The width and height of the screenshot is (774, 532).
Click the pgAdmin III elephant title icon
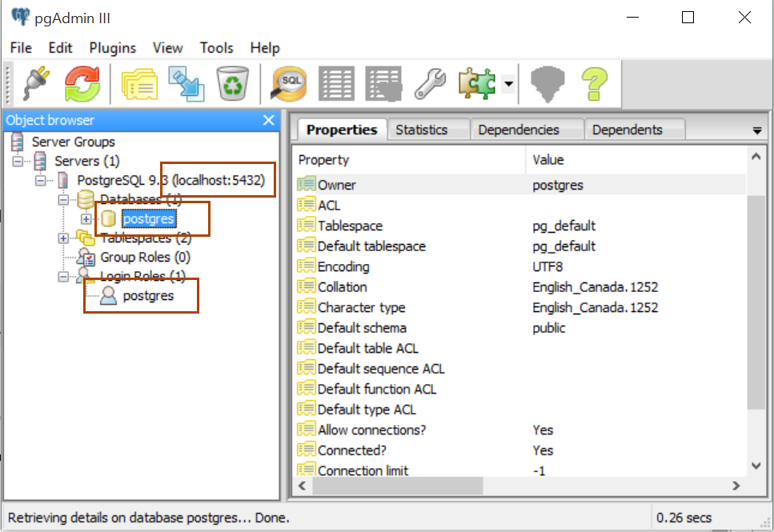[x=20, y=18]
